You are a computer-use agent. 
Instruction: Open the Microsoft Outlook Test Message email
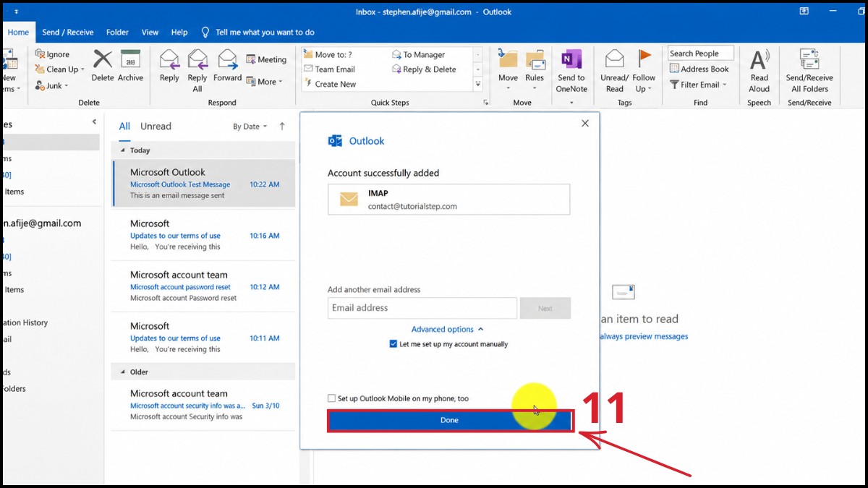(203, 184)
